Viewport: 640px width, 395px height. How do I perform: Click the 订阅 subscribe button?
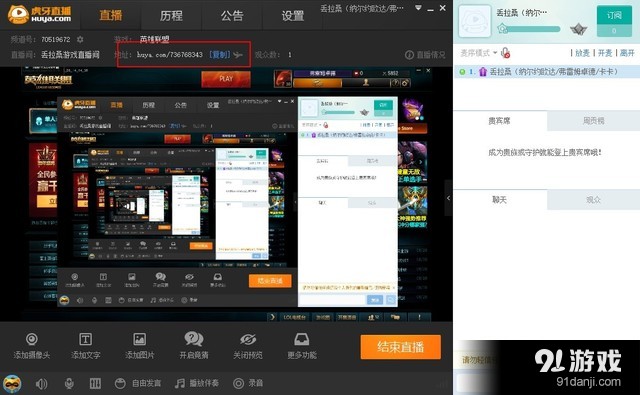tap(614, 15)
